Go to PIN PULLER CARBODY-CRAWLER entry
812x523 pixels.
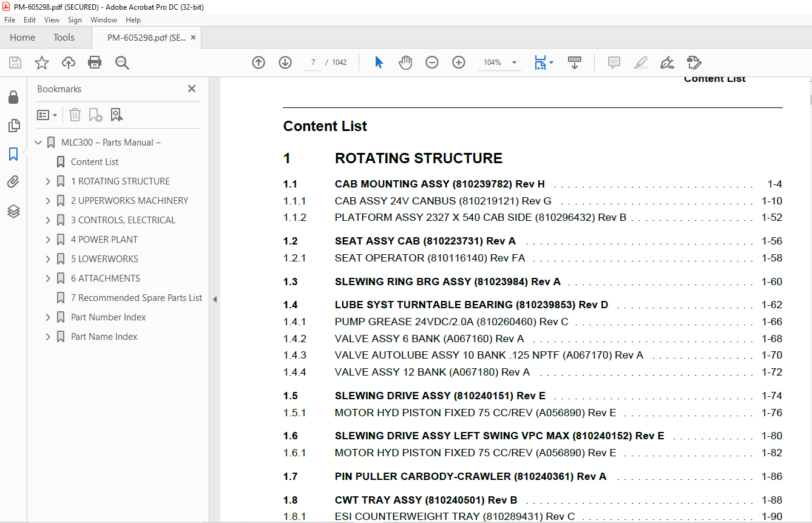(471, 476)
